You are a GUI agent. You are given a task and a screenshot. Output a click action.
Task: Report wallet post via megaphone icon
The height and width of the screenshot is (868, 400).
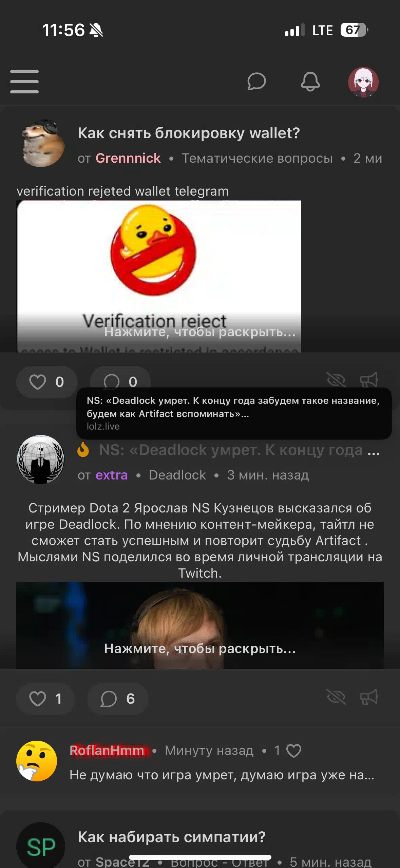coord(369,380)
